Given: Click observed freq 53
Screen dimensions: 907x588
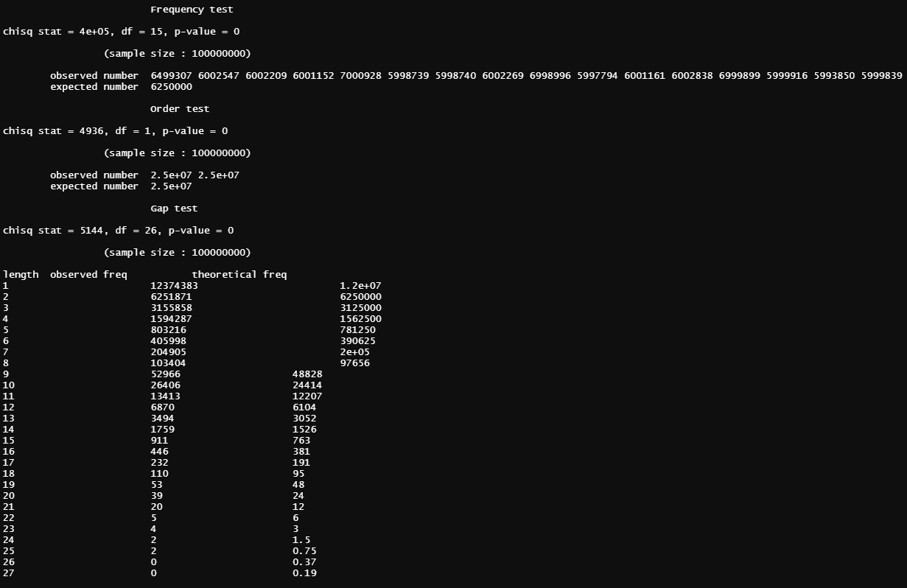Looking at the screenshot, I should pos(156,485).
